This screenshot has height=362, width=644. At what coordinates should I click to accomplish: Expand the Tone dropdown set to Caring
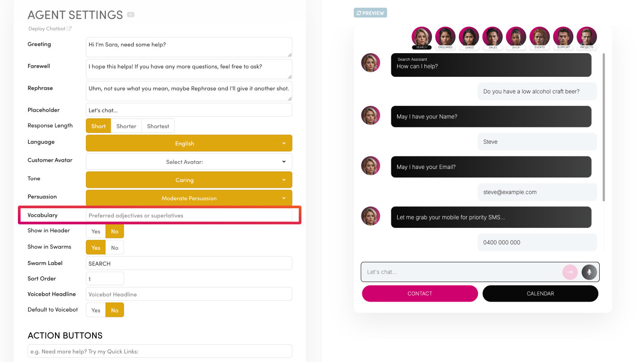[x=189, y=180]
